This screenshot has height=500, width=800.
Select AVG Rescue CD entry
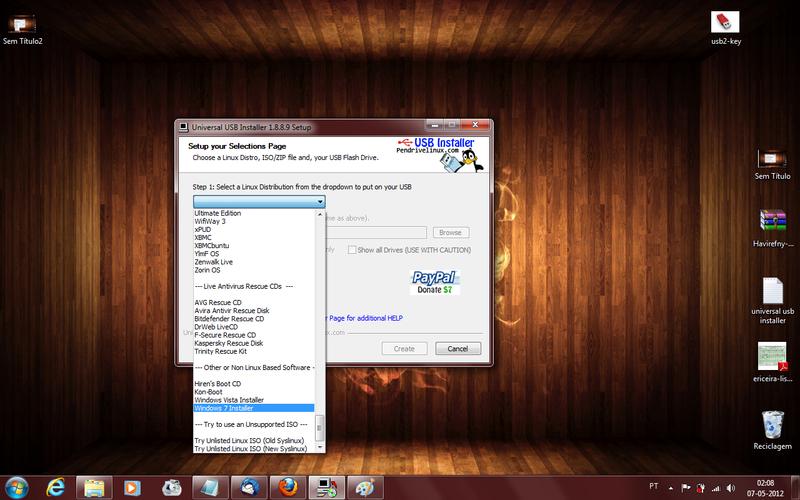(x=254, y=302)
